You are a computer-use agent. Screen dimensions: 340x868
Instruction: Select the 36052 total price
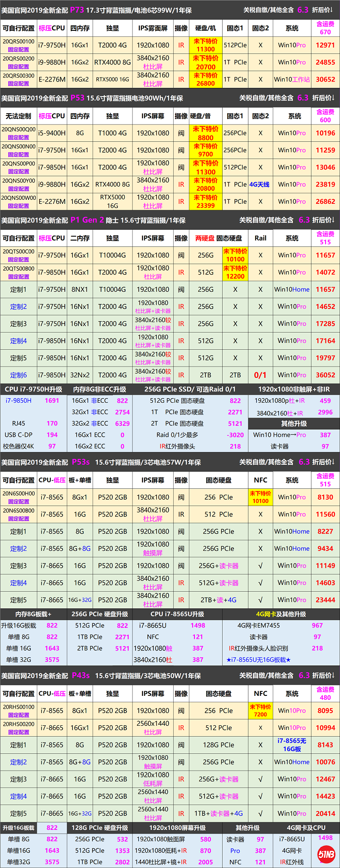pyautogui.click(x=325, y=375)
